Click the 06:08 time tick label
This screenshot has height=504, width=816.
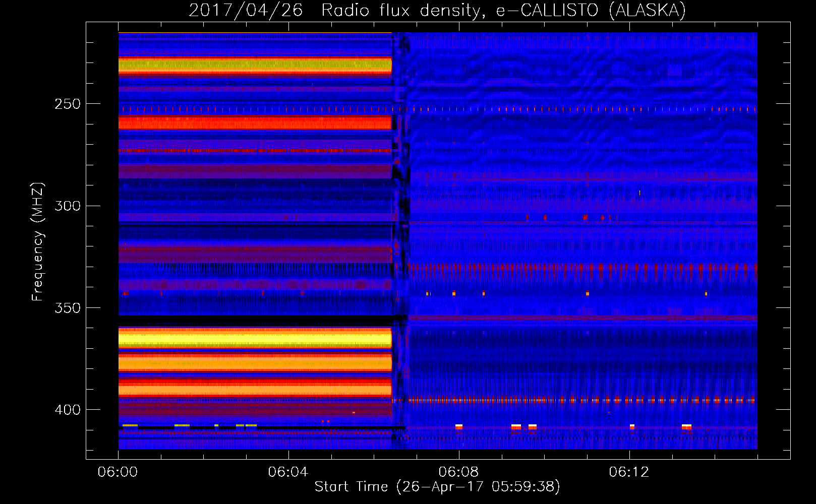coord(459,472)
